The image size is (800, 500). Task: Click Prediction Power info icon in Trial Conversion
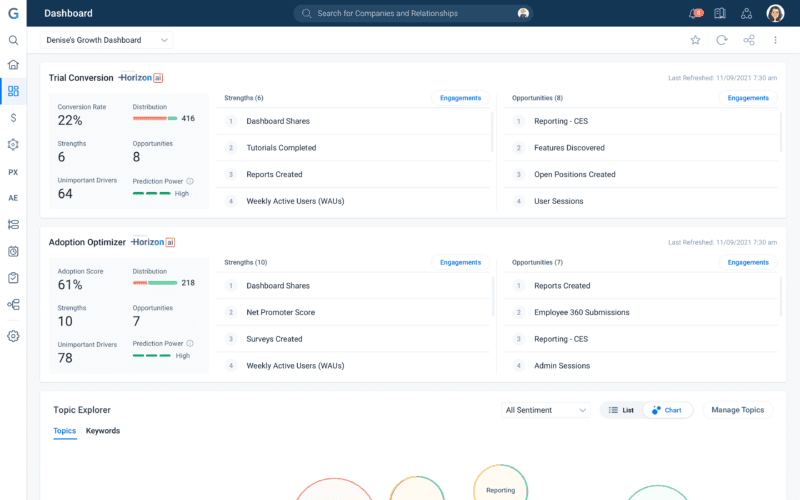[x=190, y=181]
